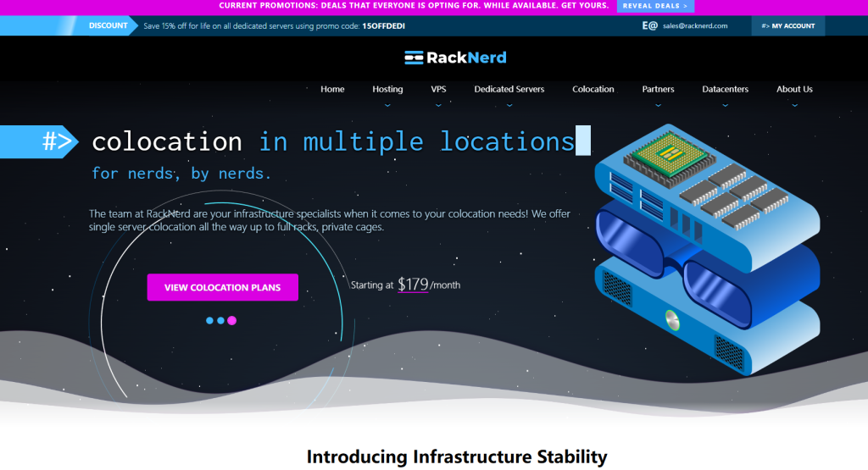Viewport: 868px width, 470px height.
Task: Click the RackNerd logo
Action: (455, 58)
